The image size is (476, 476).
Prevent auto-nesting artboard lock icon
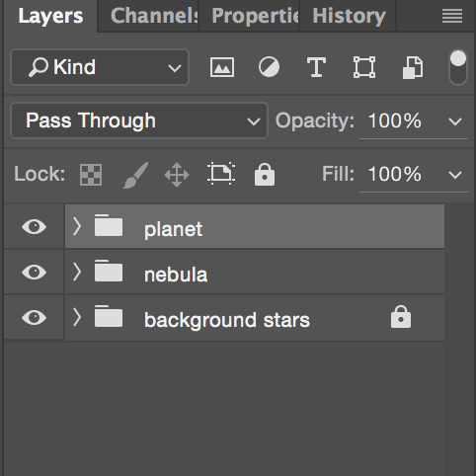point(221,174)
